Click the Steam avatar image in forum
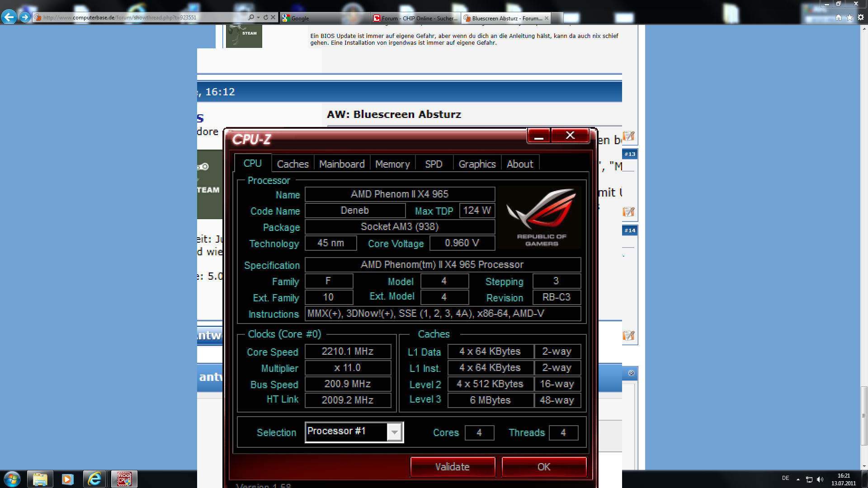The height and width of the screenshot is (488, 868). click(x=244, y=36)
